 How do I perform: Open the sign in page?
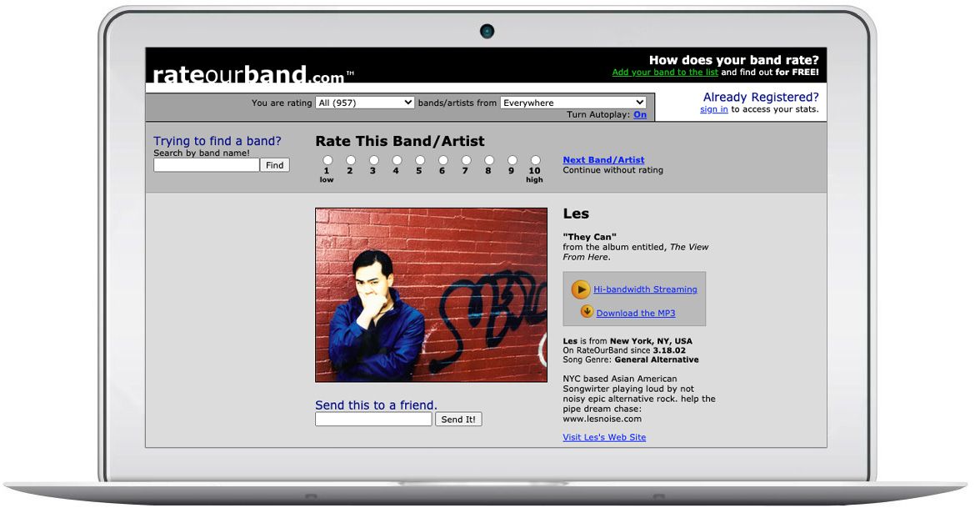click(713, 108)
